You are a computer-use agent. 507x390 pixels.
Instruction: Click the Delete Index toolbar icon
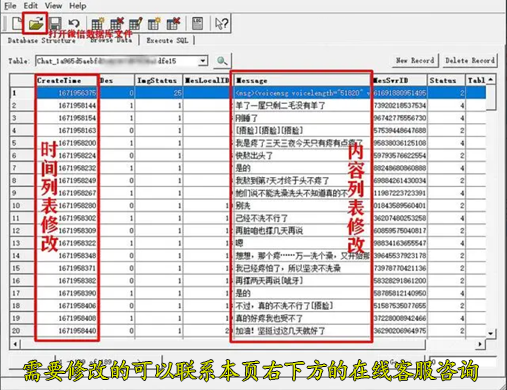[173, 23]
